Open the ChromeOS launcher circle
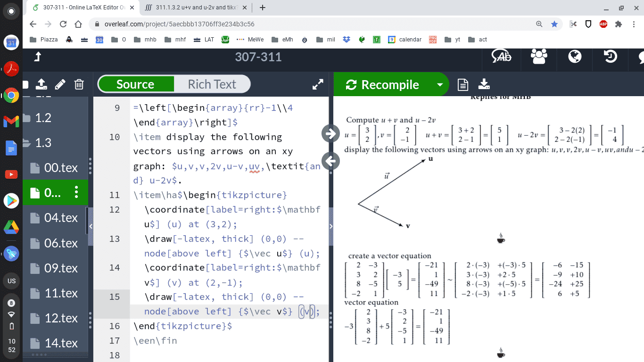Image resolution: width=644 pixels, height=362 pixels. 11,11
